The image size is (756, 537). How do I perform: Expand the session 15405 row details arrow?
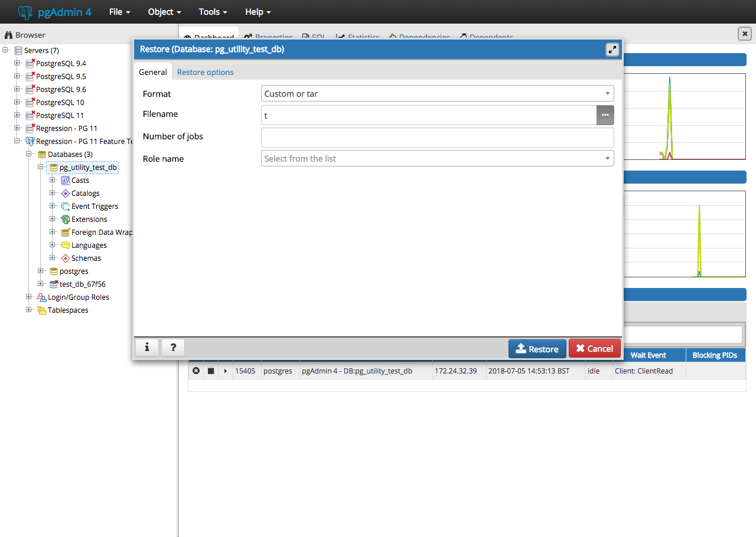(226, 371)
